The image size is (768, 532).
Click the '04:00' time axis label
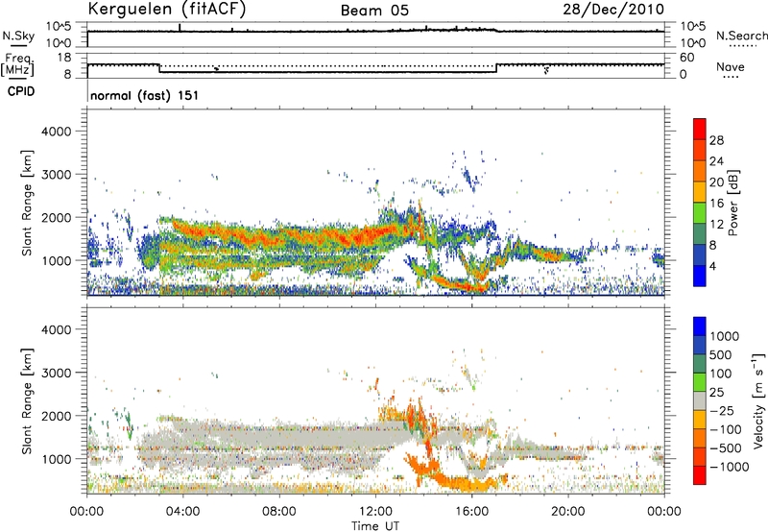(x=183, y=512)
